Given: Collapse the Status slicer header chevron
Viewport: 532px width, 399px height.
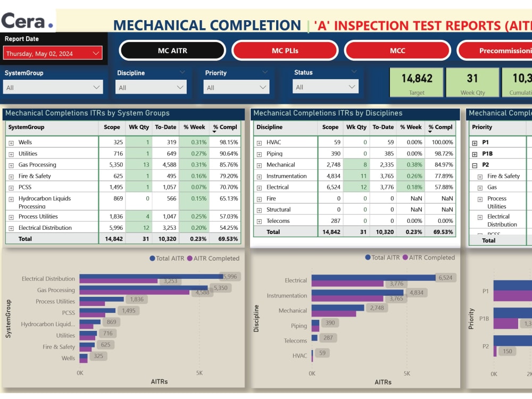Looking at the screenshot, I should [354, 72].
